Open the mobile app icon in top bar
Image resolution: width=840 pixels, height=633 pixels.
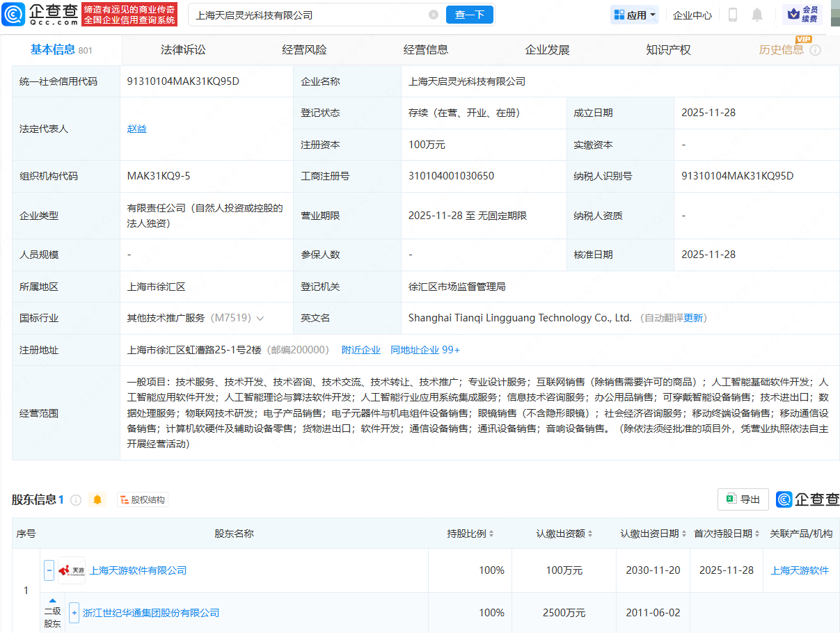pos(732,15)
